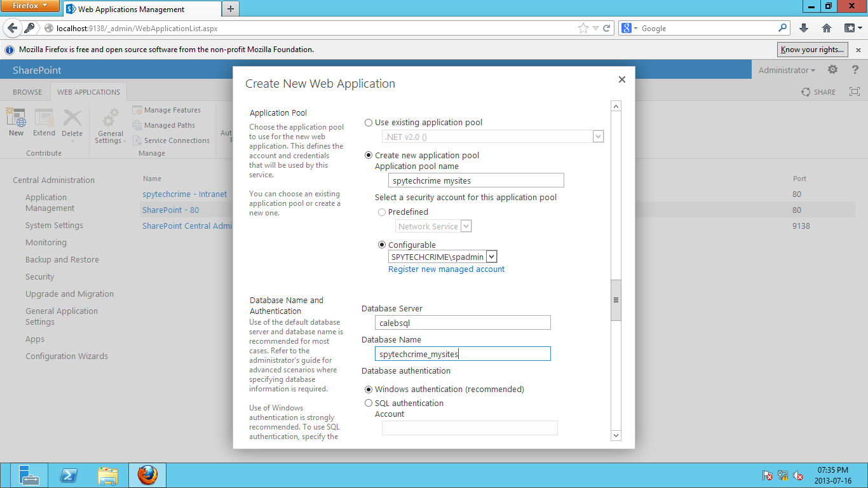
Task: Open the Firefox downloads arrow
Action: click(804, 28)
